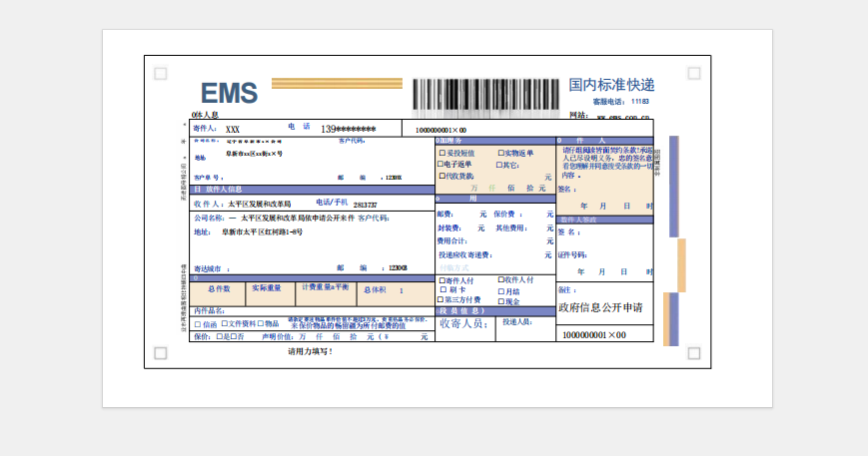This screenshot has height=456, width=868.
Task: Click the 费用合计 label
Action: (x=452, y=241)
